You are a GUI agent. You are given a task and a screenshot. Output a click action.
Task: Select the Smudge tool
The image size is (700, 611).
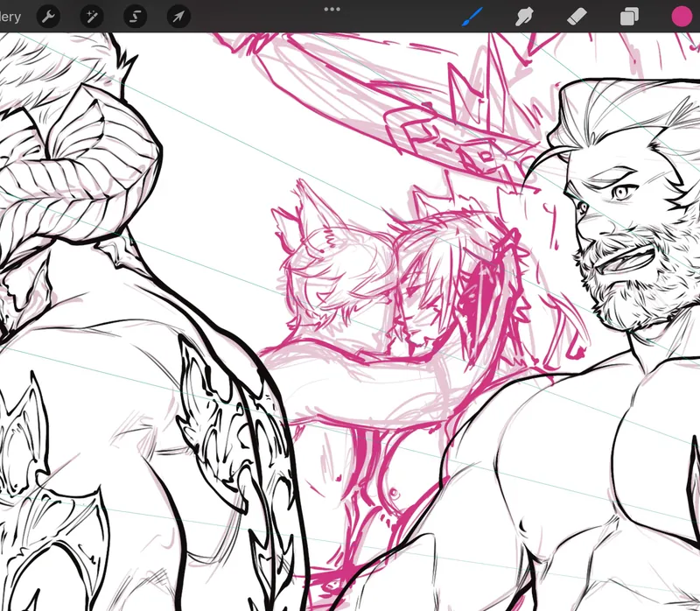click(x=524, y=17)
